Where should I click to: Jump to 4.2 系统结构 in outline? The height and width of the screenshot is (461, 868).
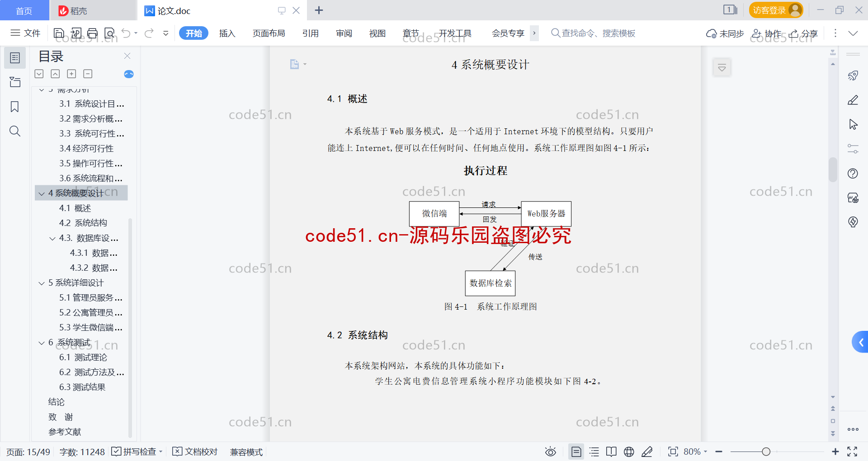(83, 223)
